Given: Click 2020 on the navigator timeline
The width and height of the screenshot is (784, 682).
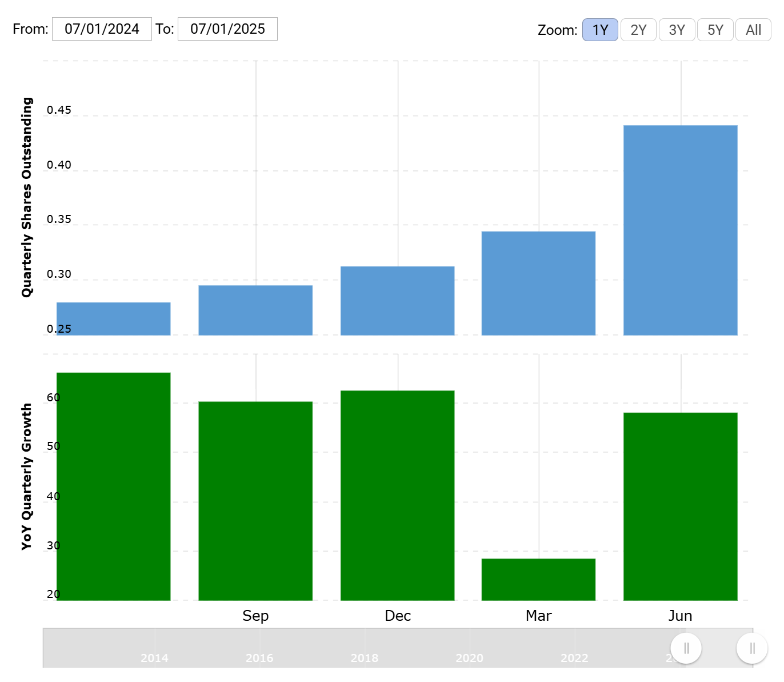Looking at the screenshot, I should tap(469, 658).
